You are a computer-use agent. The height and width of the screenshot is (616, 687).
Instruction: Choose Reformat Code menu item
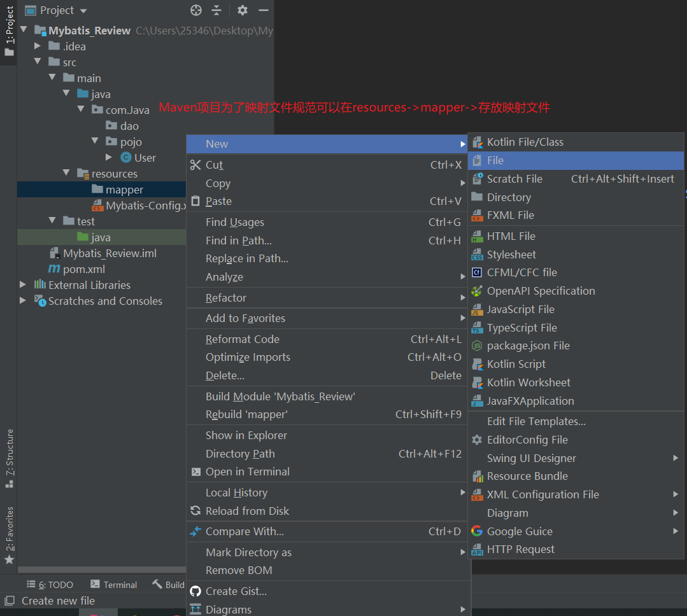coord(327,339)
